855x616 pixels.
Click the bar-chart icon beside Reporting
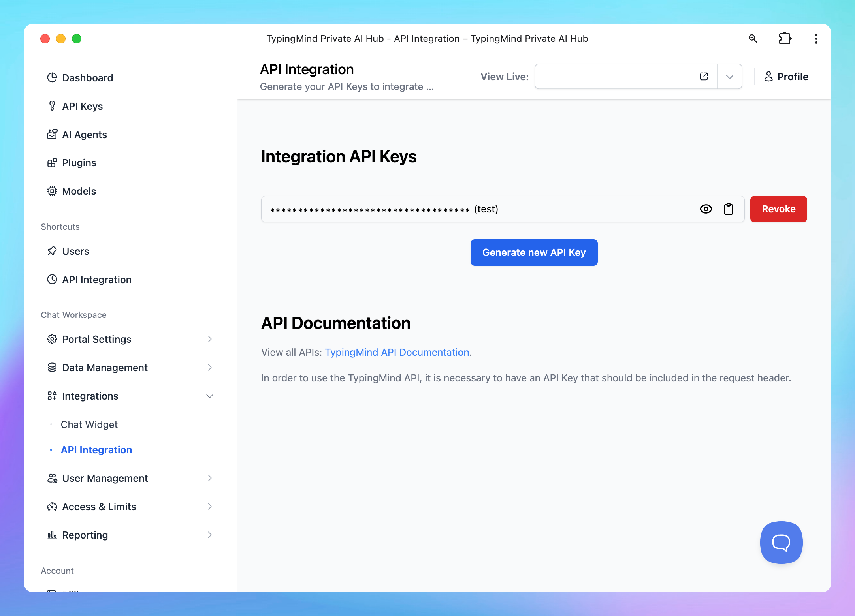point(52,535)
